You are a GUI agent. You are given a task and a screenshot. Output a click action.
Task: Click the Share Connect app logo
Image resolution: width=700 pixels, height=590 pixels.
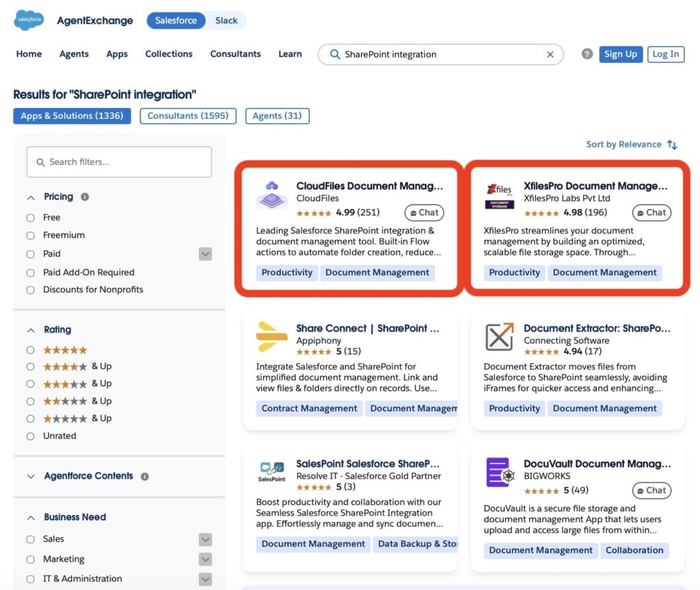(x=272, y=337)
